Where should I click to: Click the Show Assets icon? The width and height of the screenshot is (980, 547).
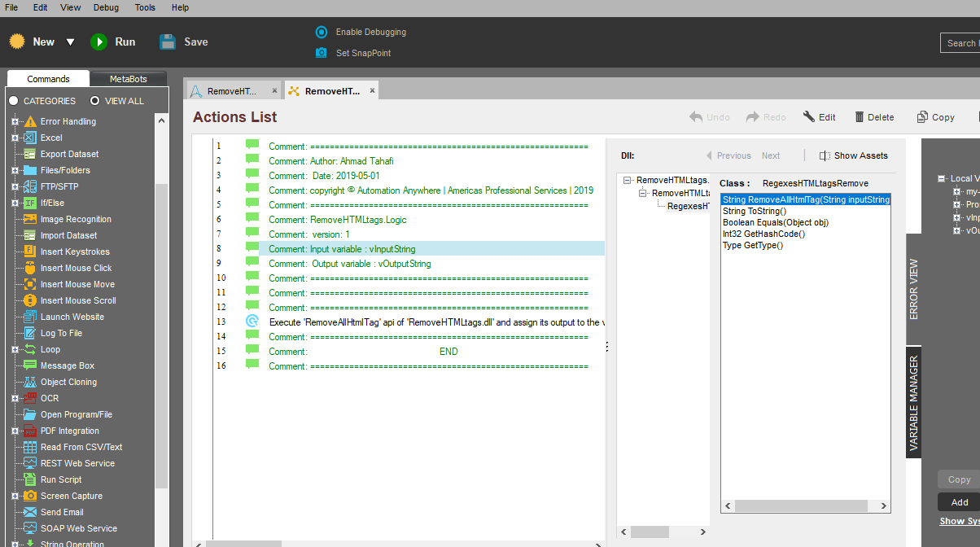pyautogui.click(x=825, y=155)
